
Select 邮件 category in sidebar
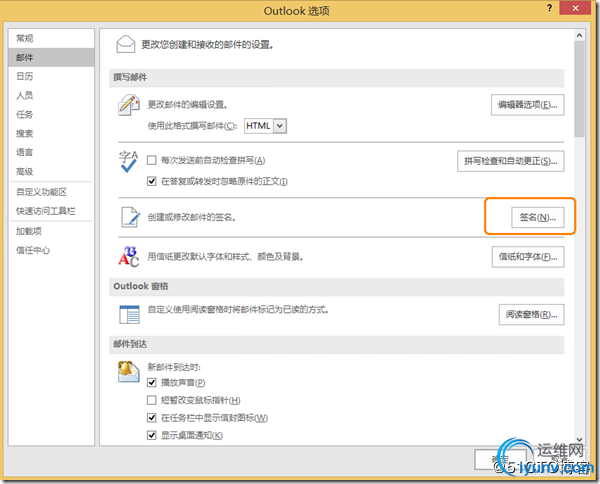click(51, 57)
